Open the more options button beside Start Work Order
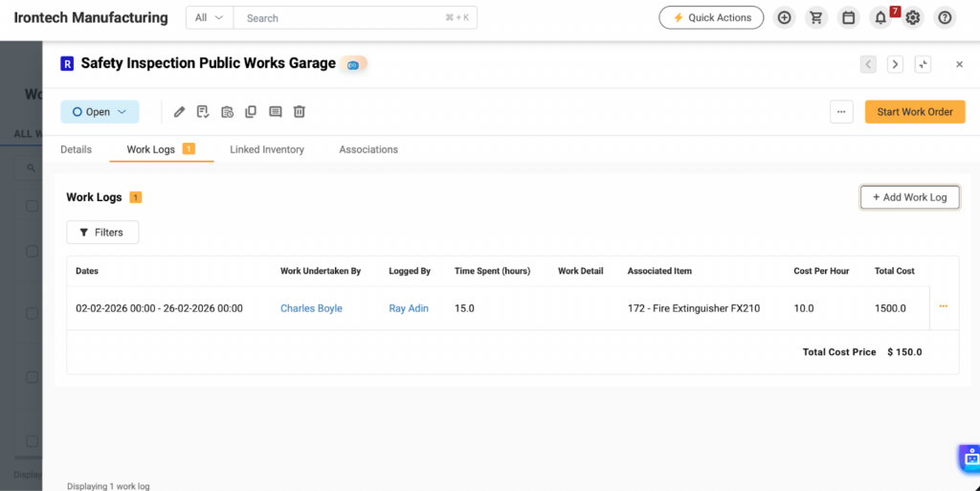Image resolution: width=980 pixels, height=491 pixels. pyautogui.click(x=841, y=112)
